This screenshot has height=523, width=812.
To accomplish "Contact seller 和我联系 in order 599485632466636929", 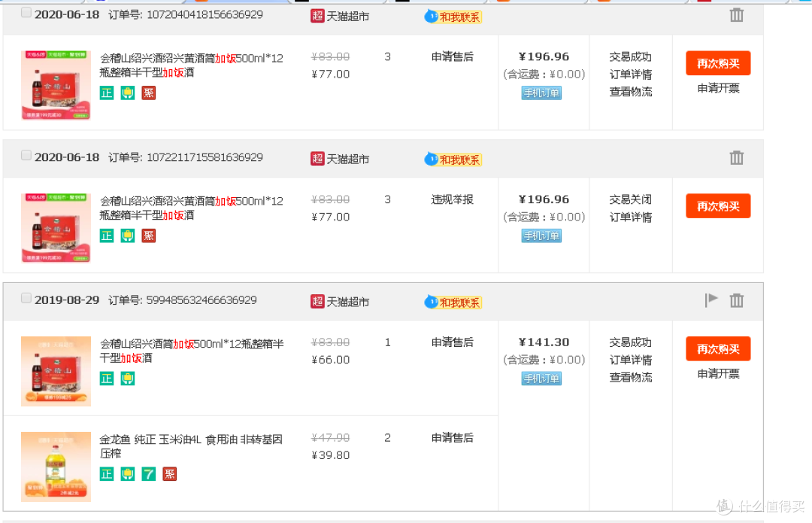I will pos(453,303).
